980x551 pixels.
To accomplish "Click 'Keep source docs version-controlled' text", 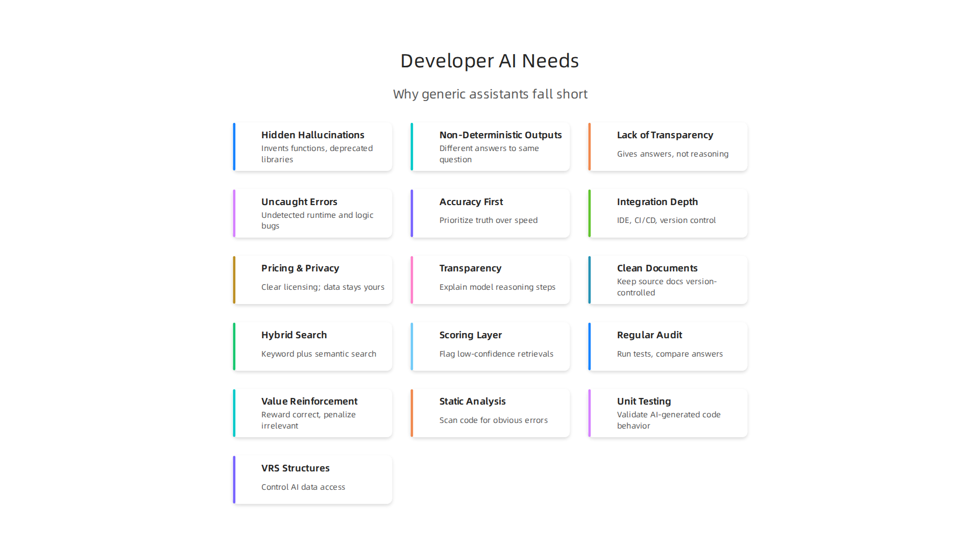I will pyautogui.click(x=667, y=287).
